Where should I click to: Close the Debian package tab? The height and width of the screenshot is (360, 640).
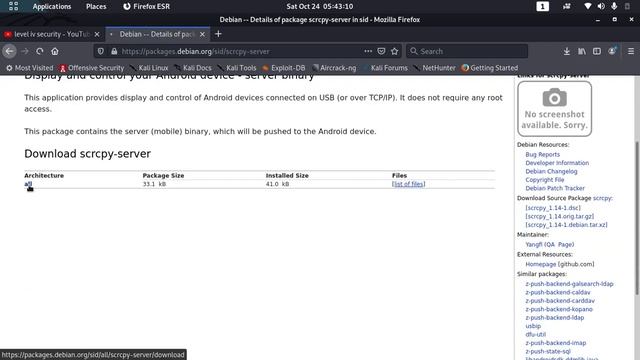(202, 34)
